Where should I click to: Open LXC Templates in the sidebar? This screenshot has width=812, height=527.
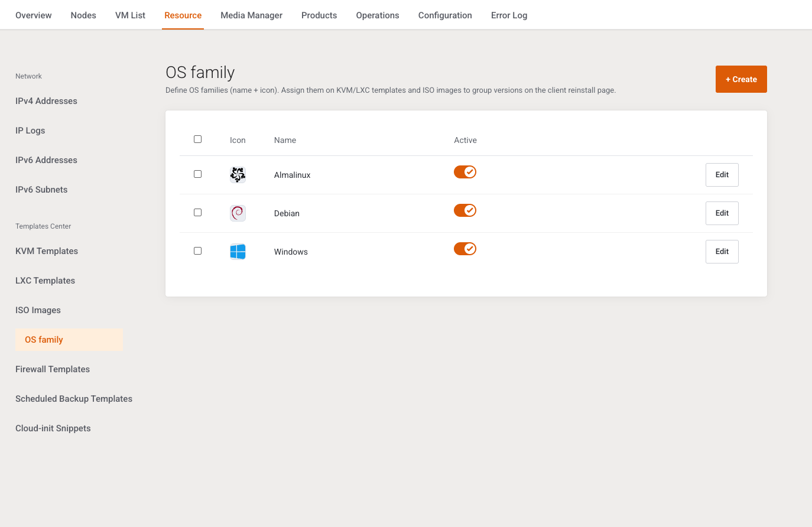pyautogui.click(x=45, y=281)
